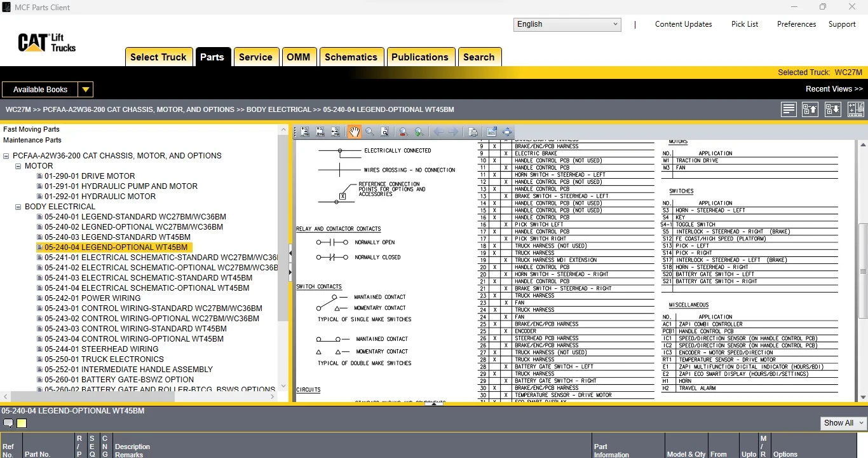Click the green zoom in magnifier
The image size is (868, 458).
coord(419,132)
